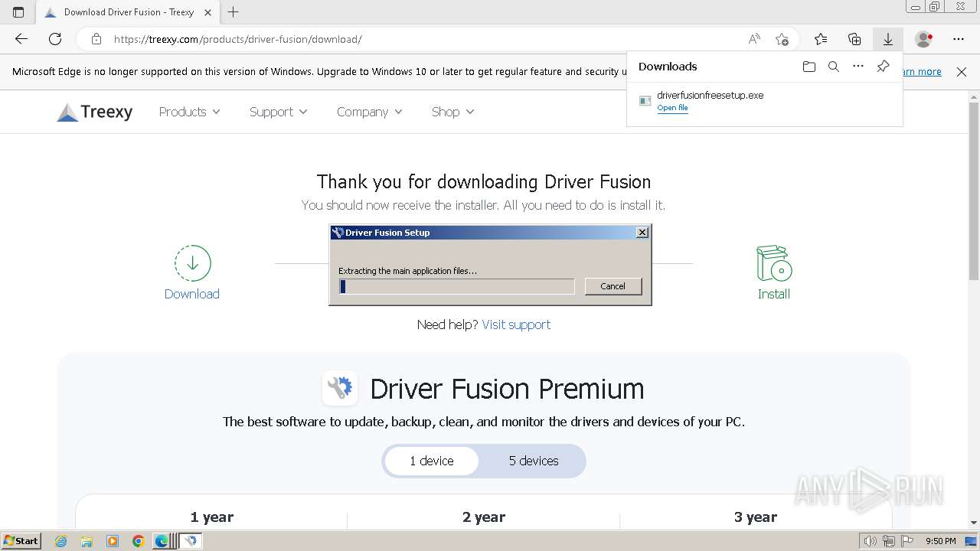Select the 1 device option
Image resolution: width=980 pixels, height=551 pixels.
432,461
